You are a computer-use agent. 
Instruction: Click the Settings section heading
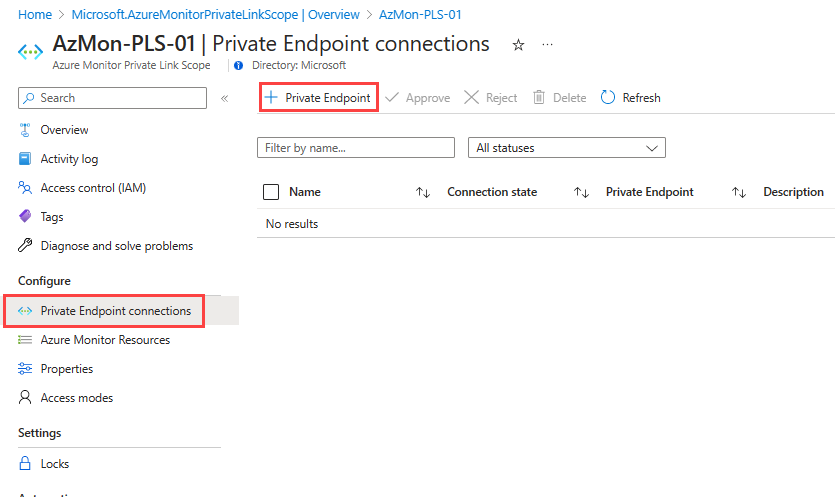point(39,433)
